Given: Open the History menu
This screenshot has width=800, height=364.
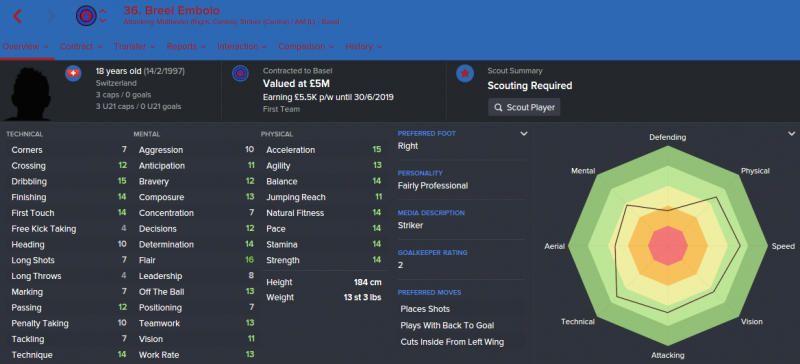Looking at the screenshot, I should tap(364, 46).
